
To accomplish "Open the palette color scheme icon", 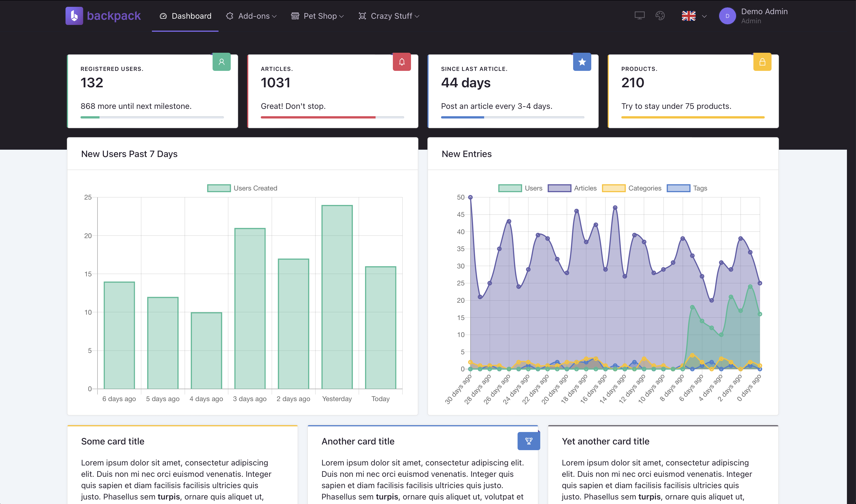I will 660,16.
